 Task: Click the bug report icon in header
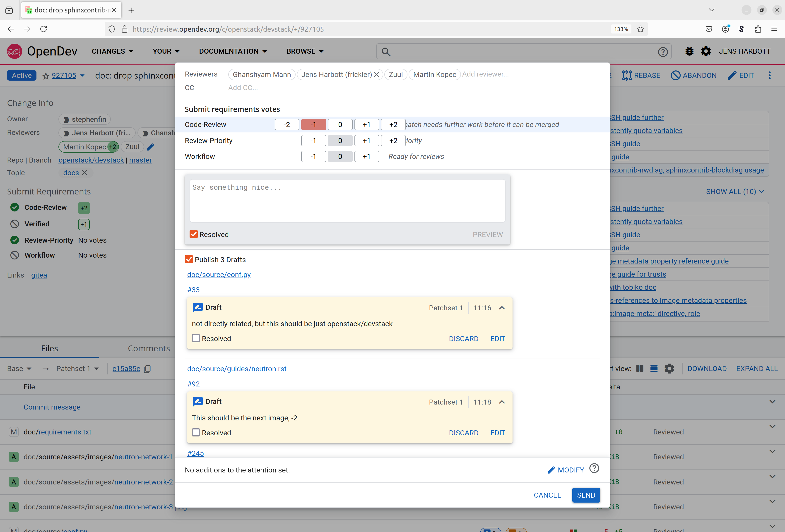tap(689, 51)
